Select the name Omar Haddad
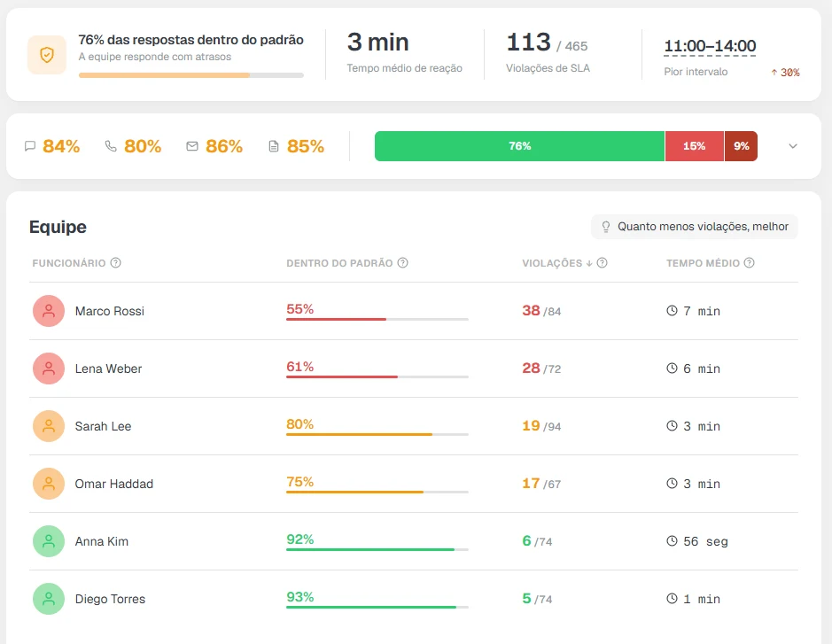The height and width of the screenshot is (644, 832). [114, 484]
